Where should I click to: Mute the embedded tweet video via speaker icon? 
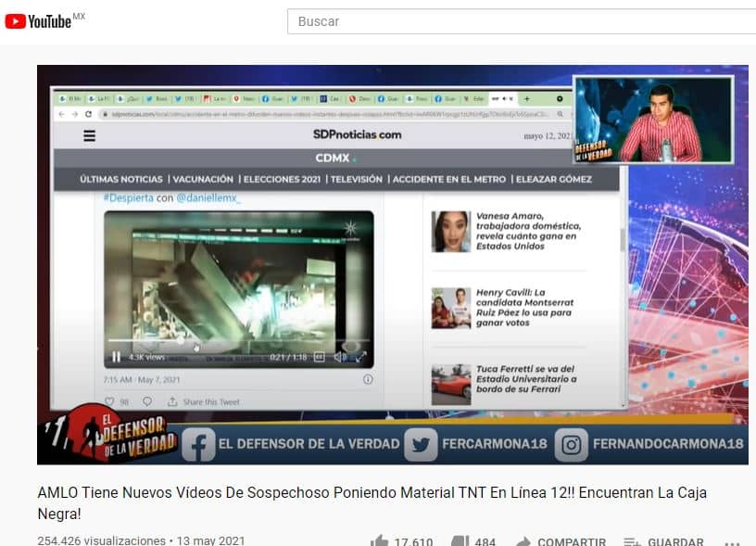[x=340, y=357]
